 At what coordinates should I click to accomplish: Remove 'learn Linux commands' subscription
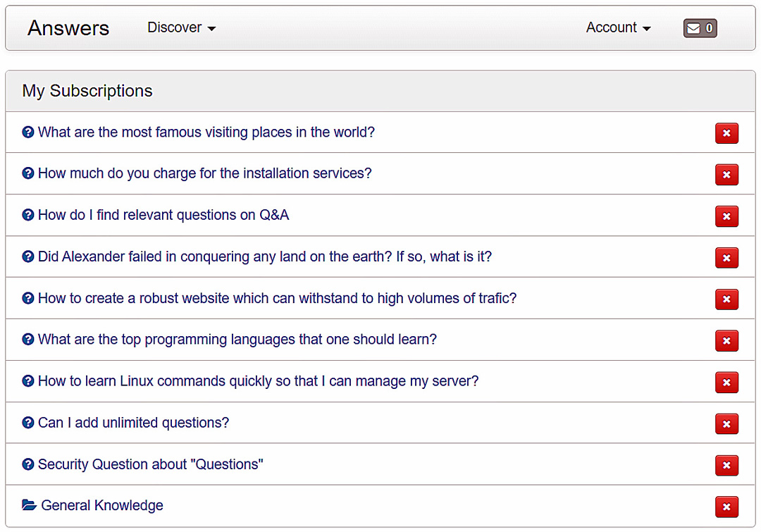726,383
